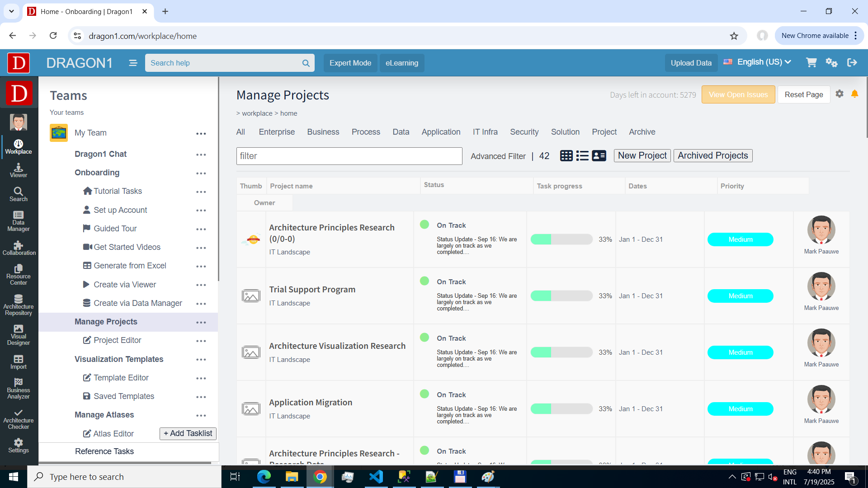Open the Resource Center sidebar icon
The image size is (868, 488).
(x=19, y=275)
